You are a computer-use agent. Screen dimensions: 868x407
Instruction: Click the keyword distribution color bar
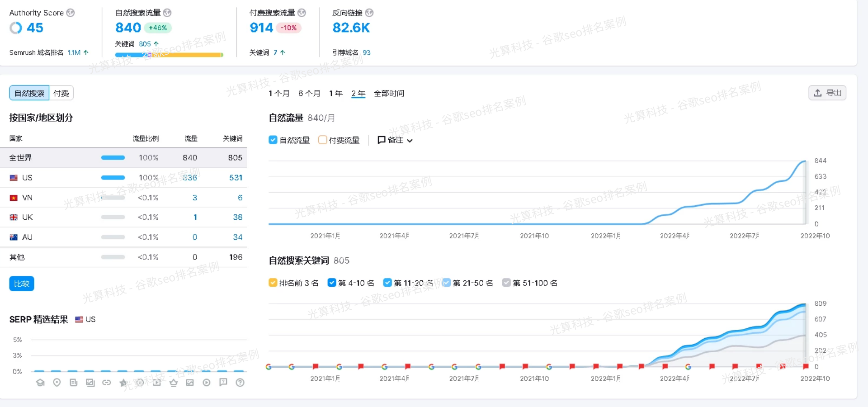pyautogui.click(x=169, y=55)
